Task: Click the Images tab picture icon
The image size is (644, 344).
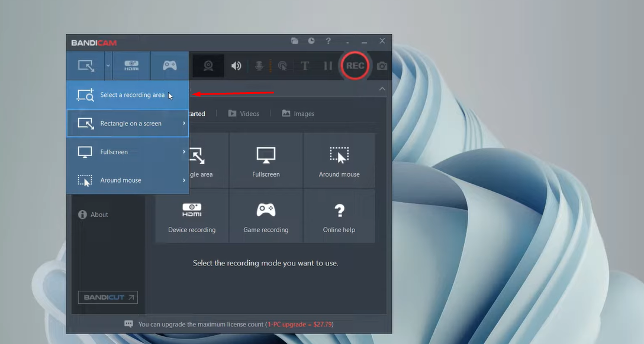Action: point(286,113)
